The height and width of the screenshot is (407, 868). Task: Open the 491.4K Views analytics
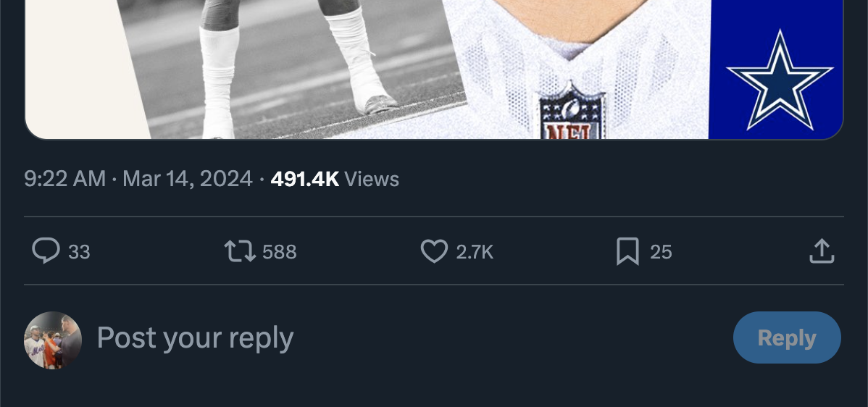pos(335,179)
